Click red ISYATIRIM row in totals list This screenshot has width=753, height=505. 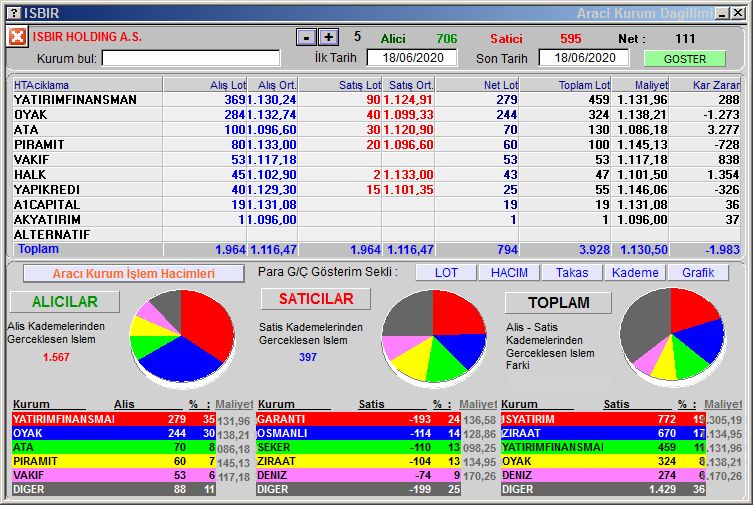pyautogui.click(x=603, y=419)
